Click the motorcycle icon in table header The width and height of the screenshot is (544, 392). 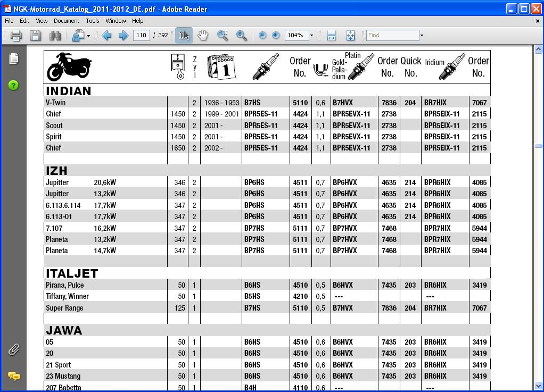click(69, 66)
